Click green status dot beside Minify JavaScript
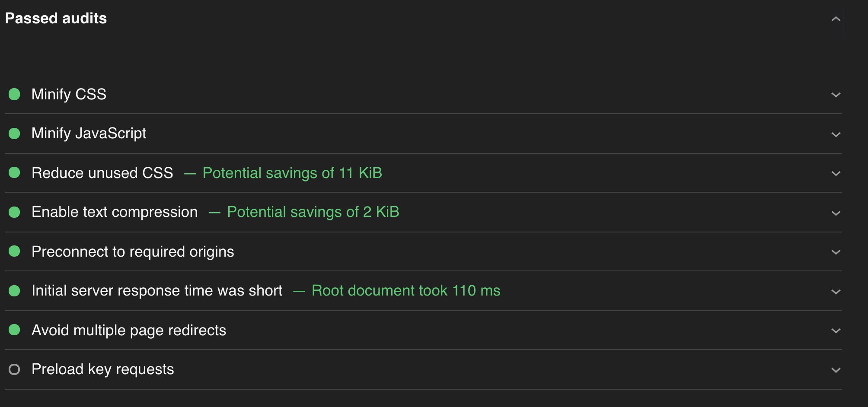This screenshot has height=407, width=868. (x=14, y=134)
